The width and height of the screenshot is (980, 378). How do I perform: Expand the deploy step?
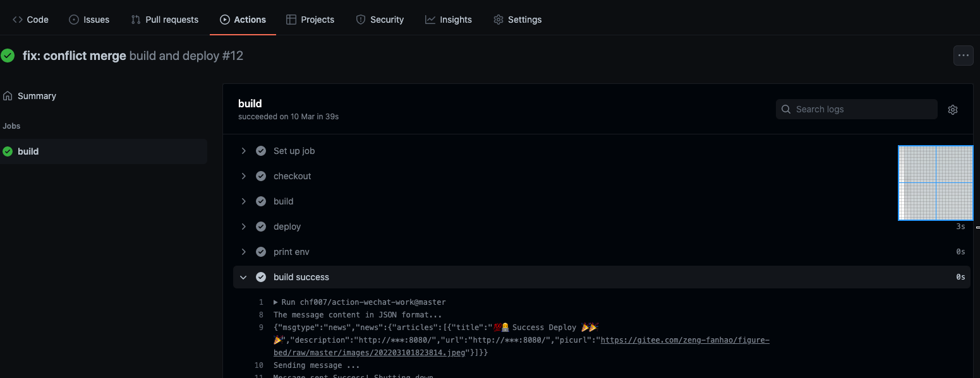243,227
